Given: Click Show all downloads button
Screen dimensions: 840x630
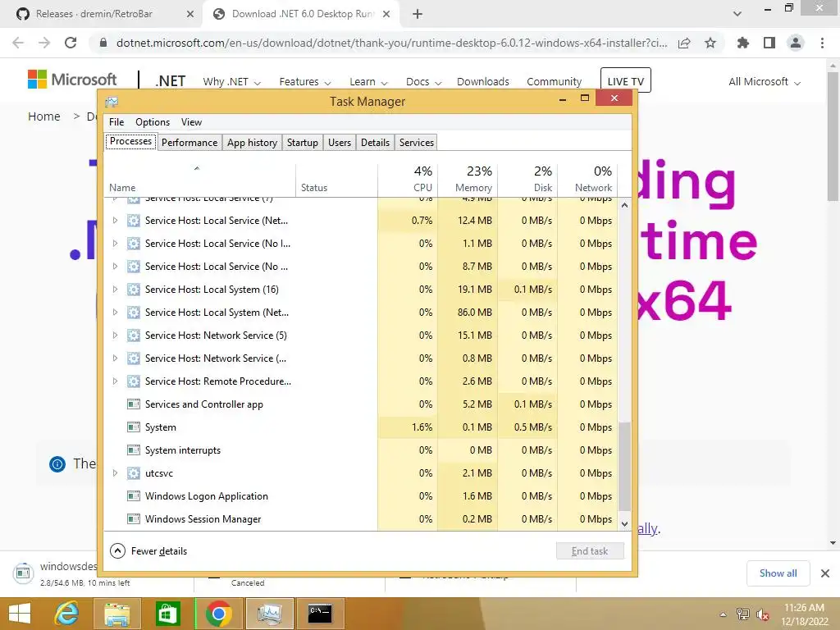Looking at the screenshot, I should [x=778, y=573].
